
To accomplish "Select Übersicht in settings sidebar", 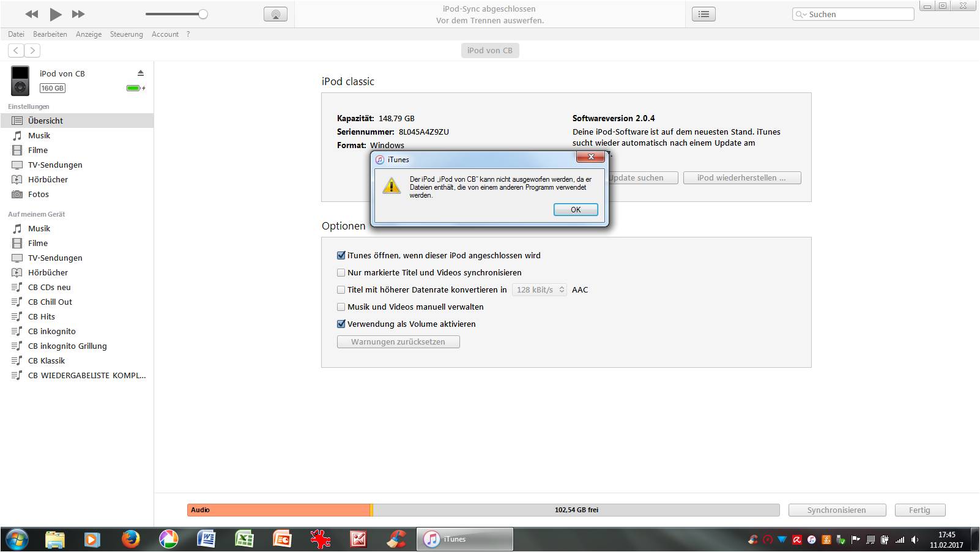I will click(77, 121).
